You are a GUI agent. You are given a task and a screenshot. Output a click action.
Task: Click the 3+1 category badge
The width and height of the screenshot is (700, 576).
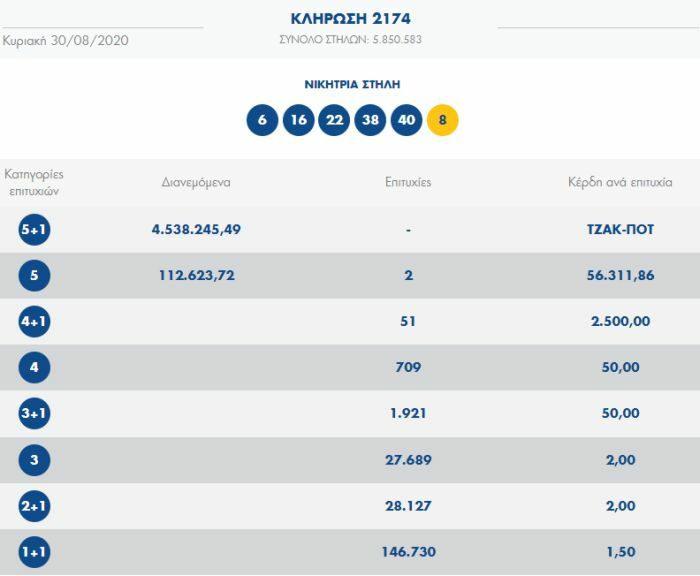click(x=34, y=414)
